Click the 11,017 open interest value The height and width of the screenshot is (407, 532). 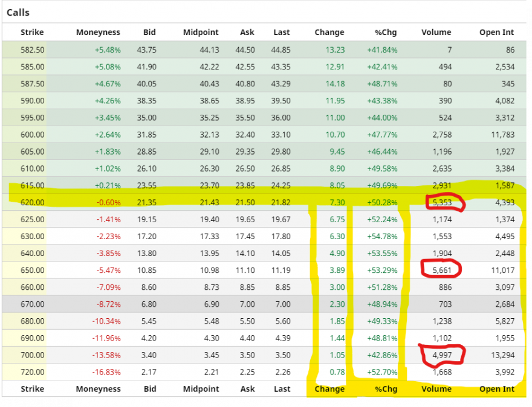tap(503, 270)
